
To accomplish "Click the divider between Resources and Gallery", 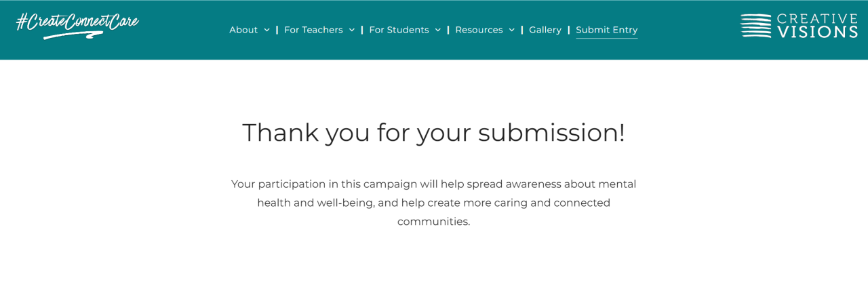I will 521,30.
